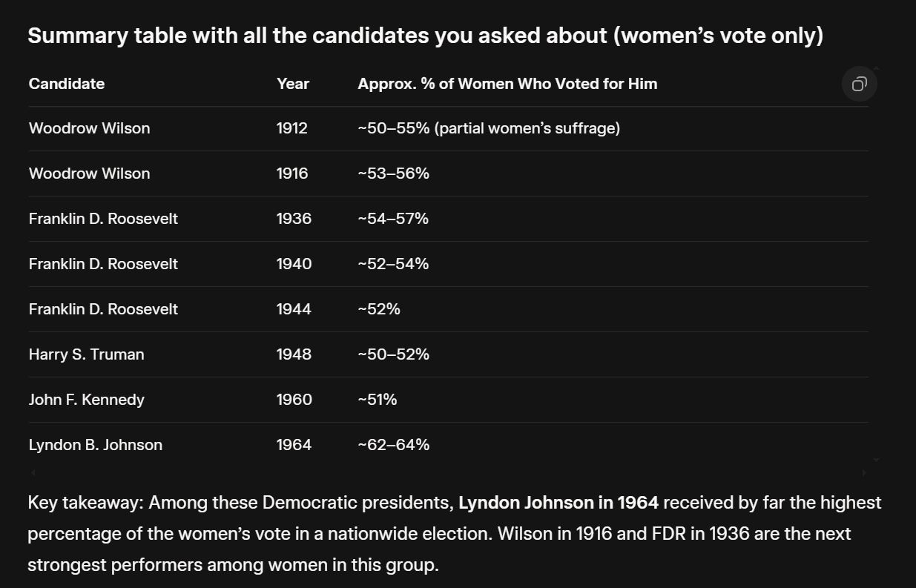This screenshot has width=916, height=588.
Task: Click the scroll down arrow of the table
Action: pos(876,460)
